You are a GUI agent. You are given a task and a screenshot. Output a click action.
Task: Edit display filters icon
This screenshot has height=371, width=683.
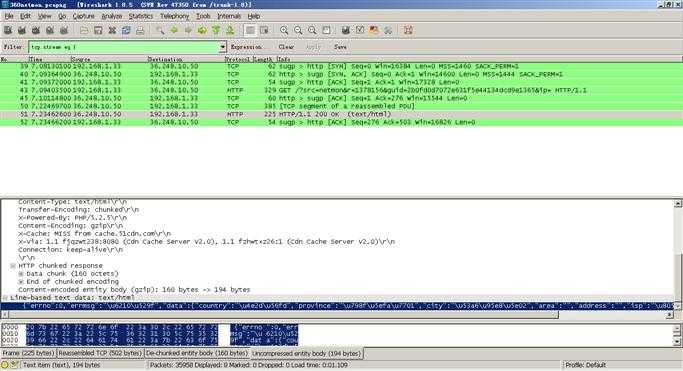(x=360, y=30)
